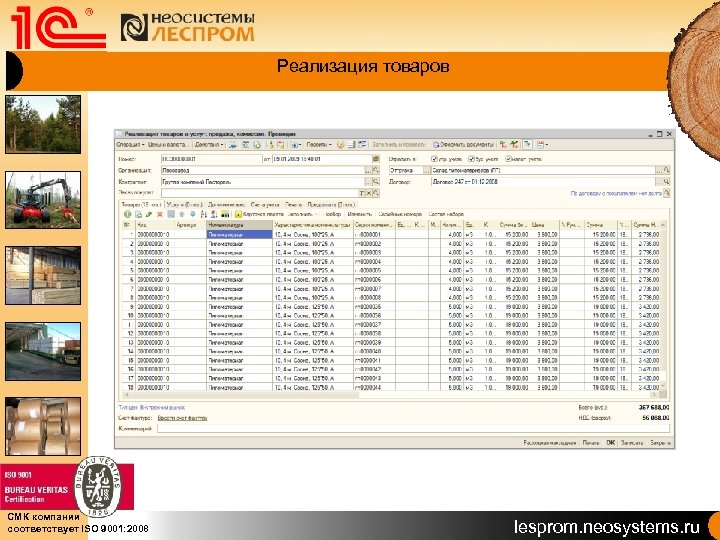The width and height of the screenshot is (720, 540).
Task: Click the Move row down arrow icon
Action: 192,214
